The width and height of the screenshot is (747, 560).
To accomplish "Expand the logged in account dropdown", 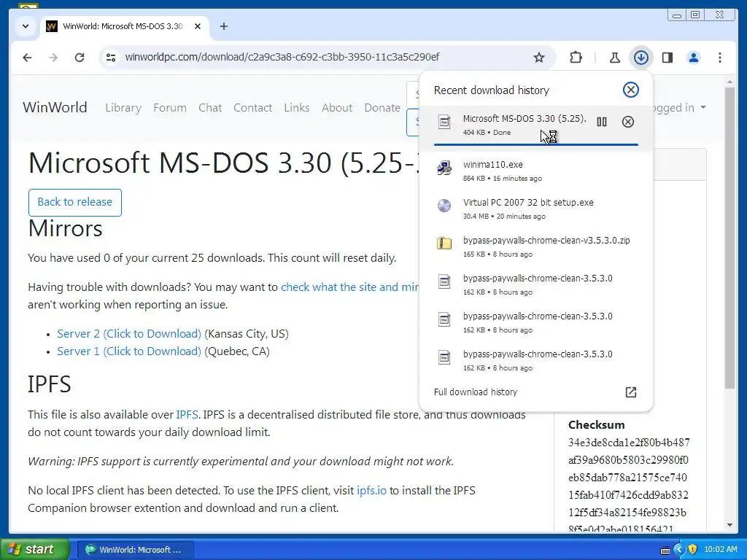I will point(680,108).
